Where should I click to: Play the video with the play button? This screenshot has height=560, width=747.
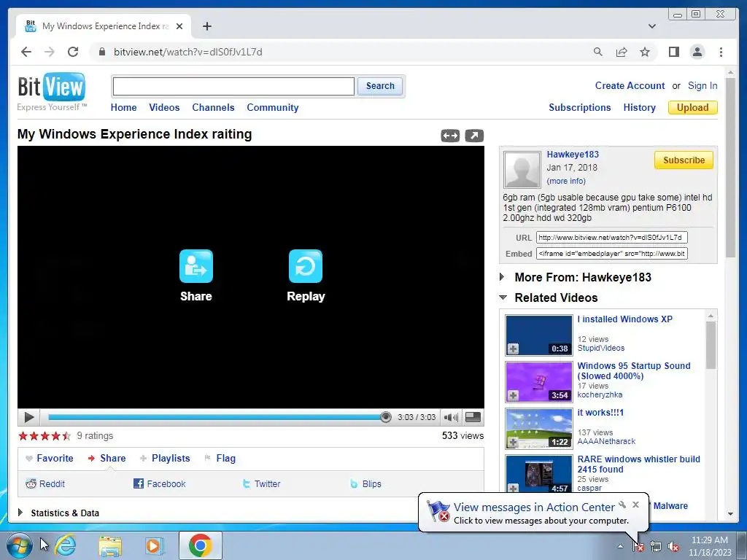pyautogui.click(x=28, y=418)
